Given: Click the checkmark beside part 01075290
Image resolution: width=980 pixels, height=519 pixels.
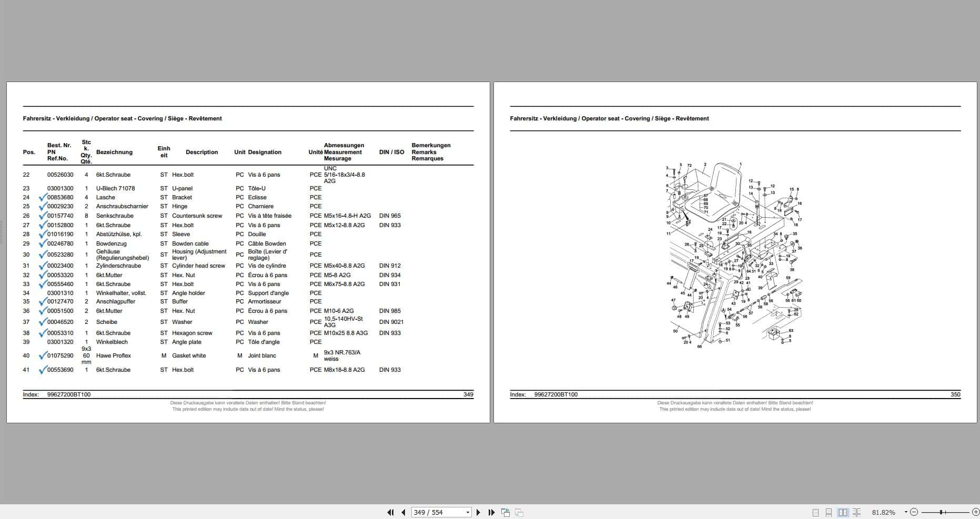Looking at the screenshot, I should 43,355.
